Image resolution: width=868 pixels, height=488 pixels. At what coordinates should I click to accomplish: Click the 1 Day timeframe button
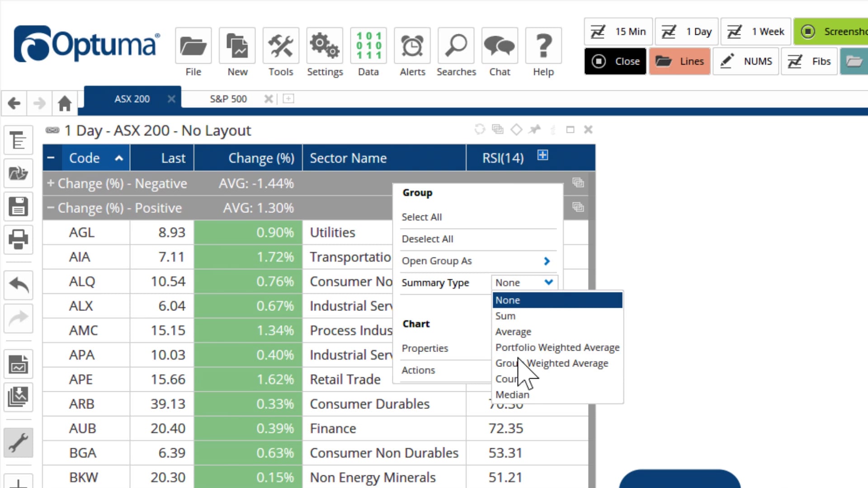pos(687,32)
